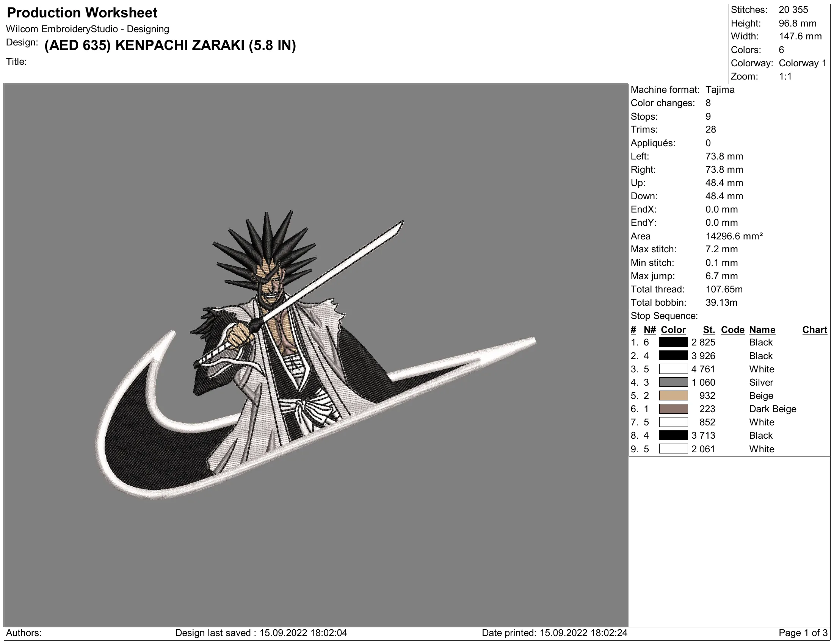Image resolution: width=834 pixels, height=644 pixels.
Task: Click the Tajima machine format value
Action: pos(720,90)
